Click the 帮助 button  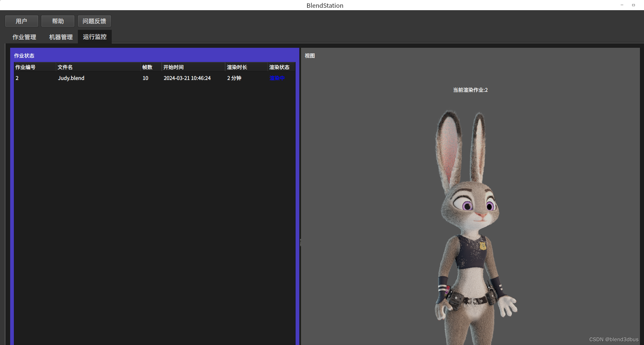58,21
